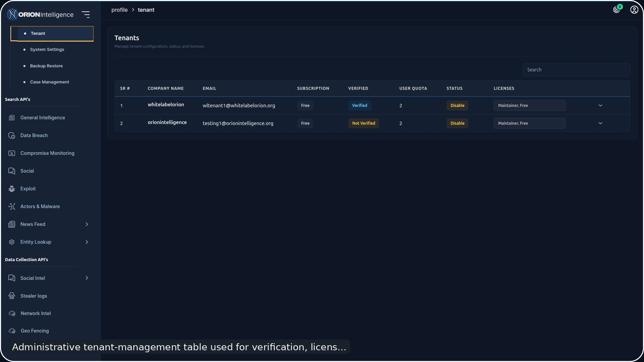
Task: Expand the whitelabelorion row chevron
Action: tap(600, 106)
